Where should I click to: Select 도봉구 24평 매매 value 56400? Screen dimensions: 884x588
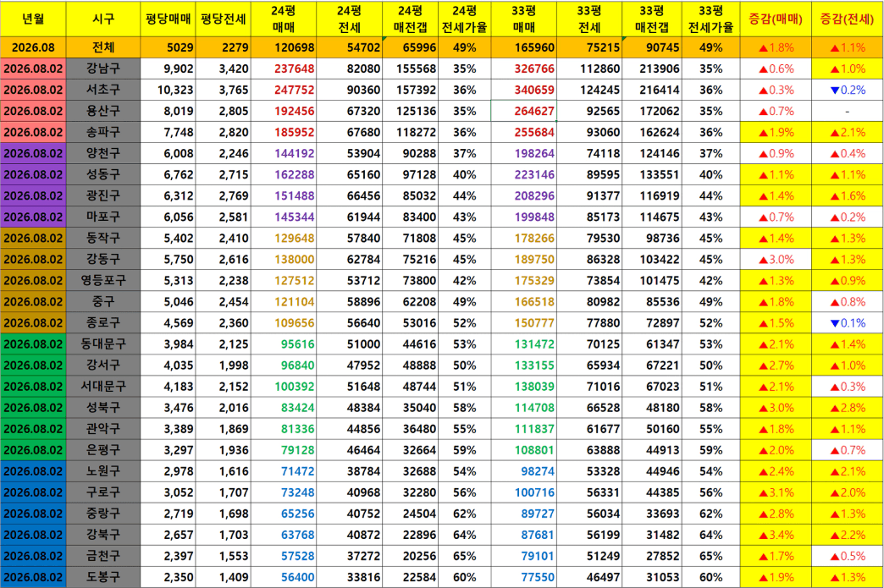coord(284,577)
